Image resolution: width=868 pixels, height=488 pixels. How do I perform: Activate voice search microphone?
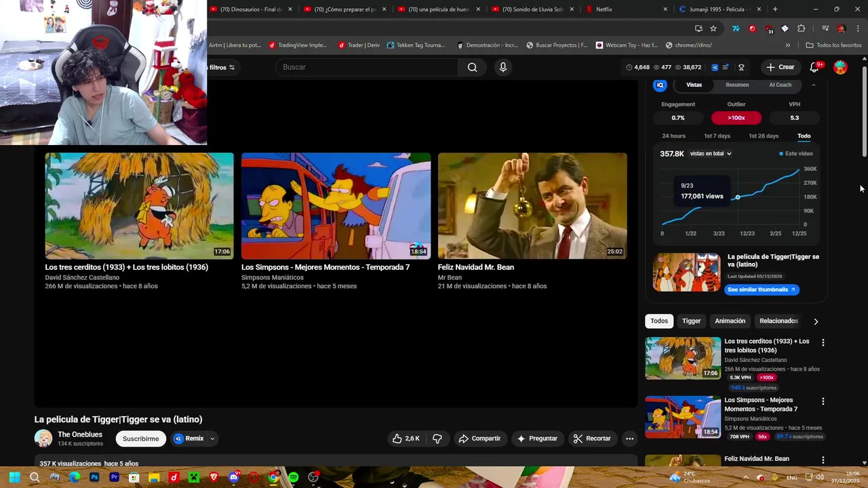pyautogui.click(x=502, y=67)
